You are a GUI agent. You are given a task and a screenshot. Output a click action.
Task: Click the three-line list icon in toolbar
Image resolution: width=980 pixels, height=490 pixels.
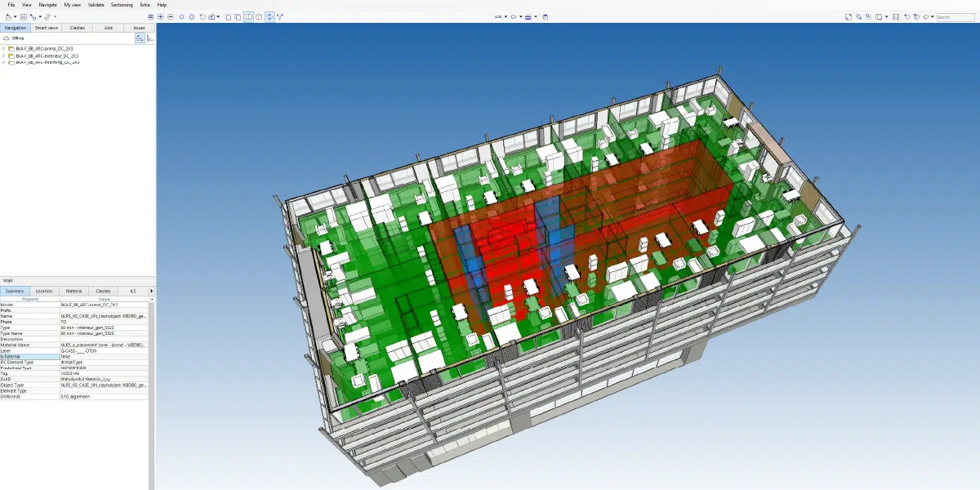pos(150,16)
